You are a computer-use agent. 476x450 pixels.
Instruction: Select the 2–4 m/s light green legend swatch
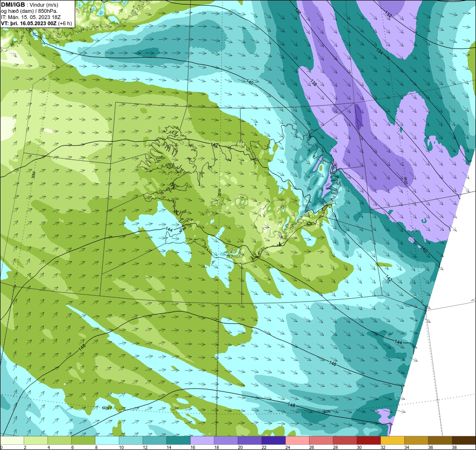click(x=36, y=440)
